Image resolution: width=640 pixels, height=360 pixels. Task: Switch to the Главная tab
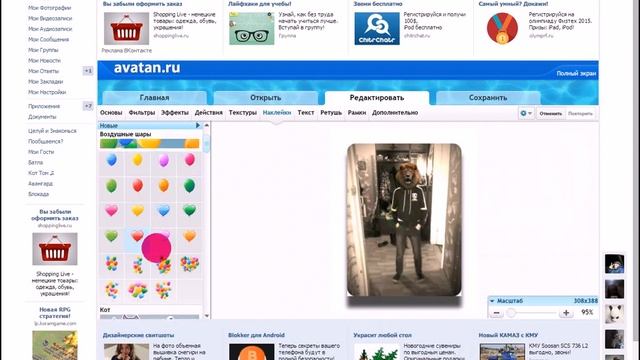click(x=154, y=98)
